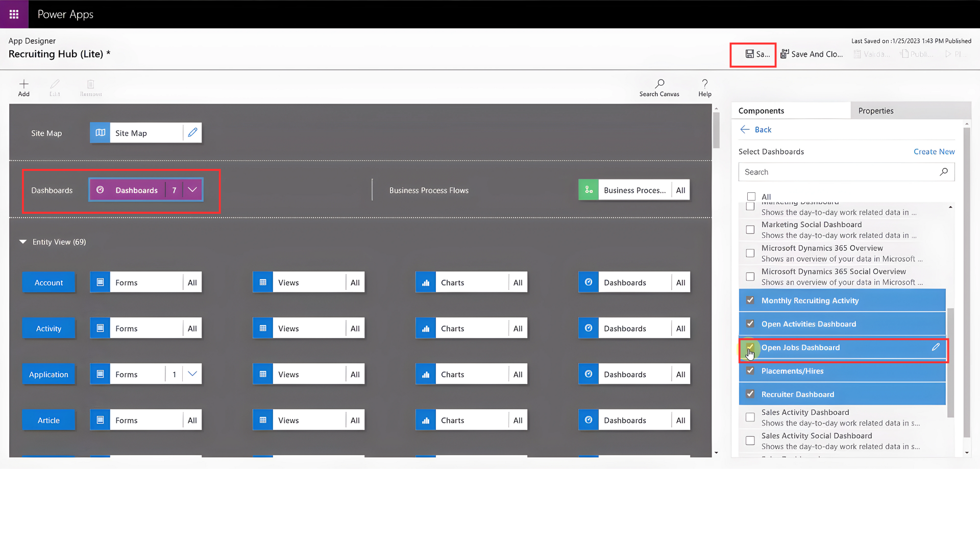This screenshot has width=980, height=551.
Task: Click the Site Map map icon
Action: point(100,133)
